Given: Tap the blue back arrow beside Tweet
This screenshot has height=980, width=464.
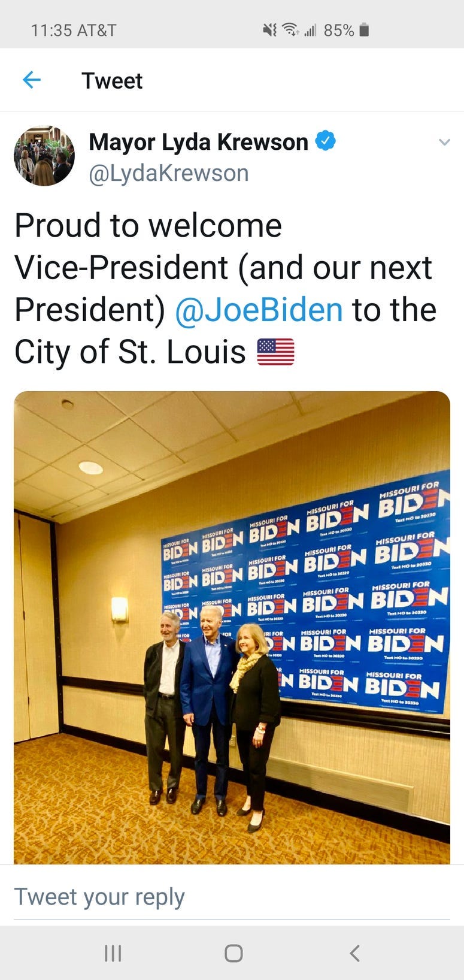Looking at the screenshot, I should click(31, 80).
